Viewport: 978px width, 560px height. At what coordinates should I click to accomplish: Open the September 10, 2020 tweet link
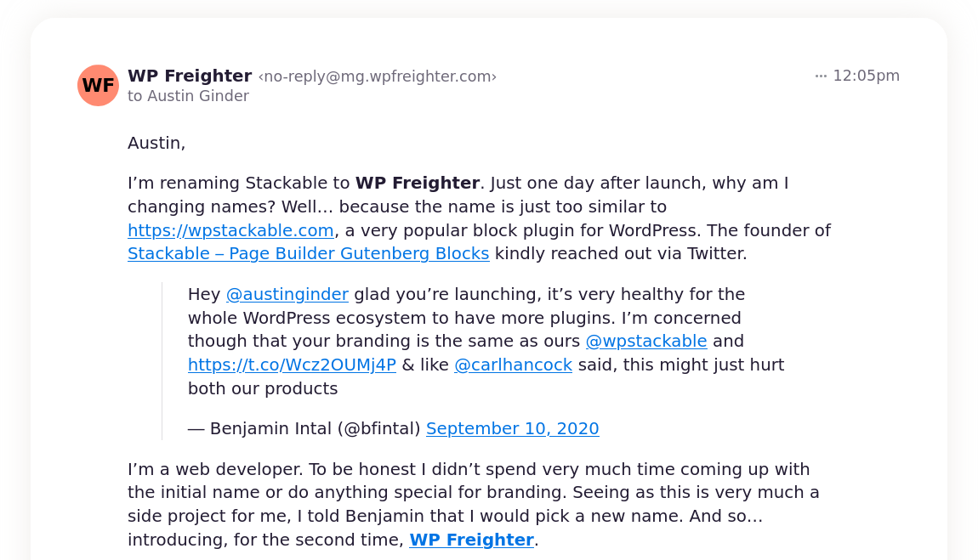pyautogui.click(x=513, y=428)
